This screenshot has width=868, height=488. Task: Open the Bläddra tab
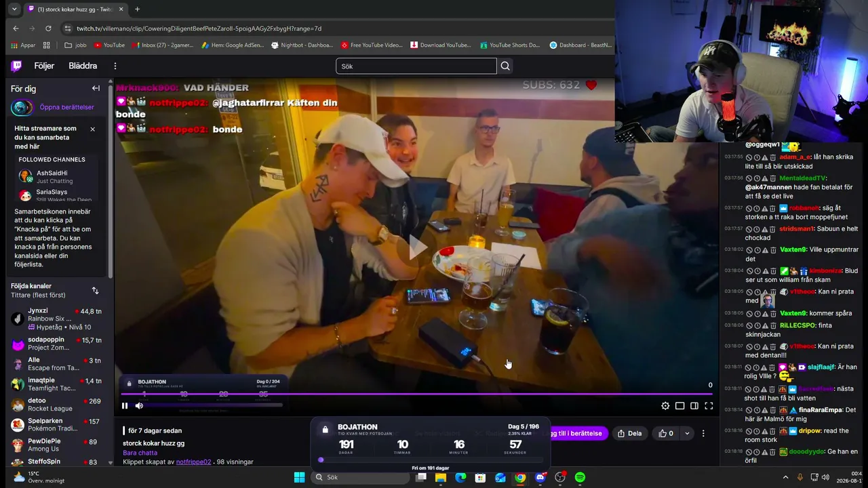pos(83,66)
